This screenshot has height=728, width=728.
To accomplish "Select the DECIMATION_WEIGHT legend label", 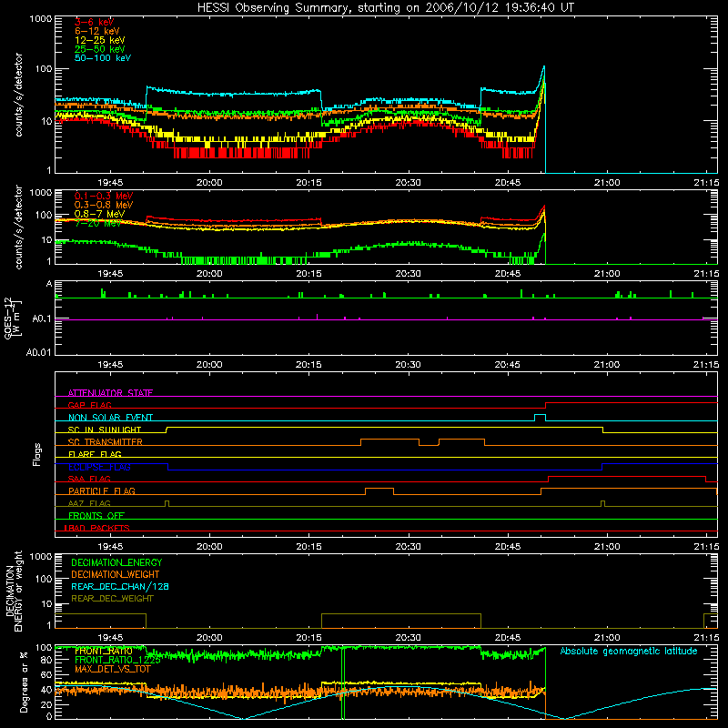I will pyautogui.click(x=116, y=574).
